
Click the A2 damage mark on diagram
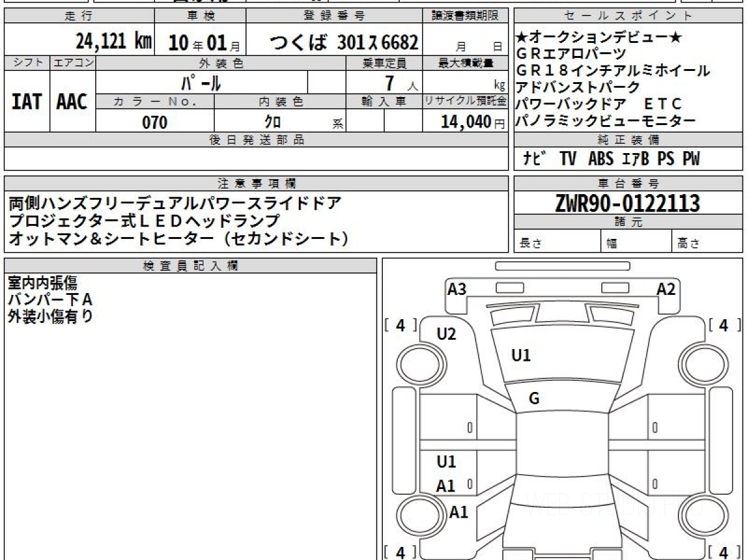coord(665,289)
